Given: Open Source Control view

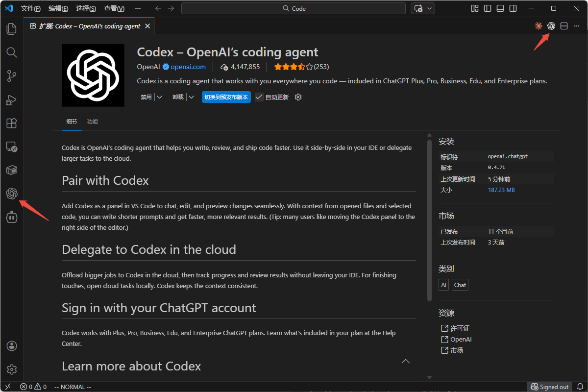Looking at the screenshot, I should pos(11,76).
